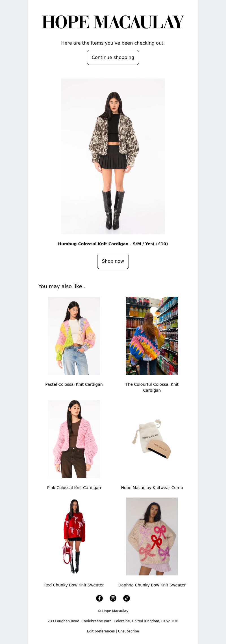
Task: Click the Edit preferences link
Action: point(101,631)
